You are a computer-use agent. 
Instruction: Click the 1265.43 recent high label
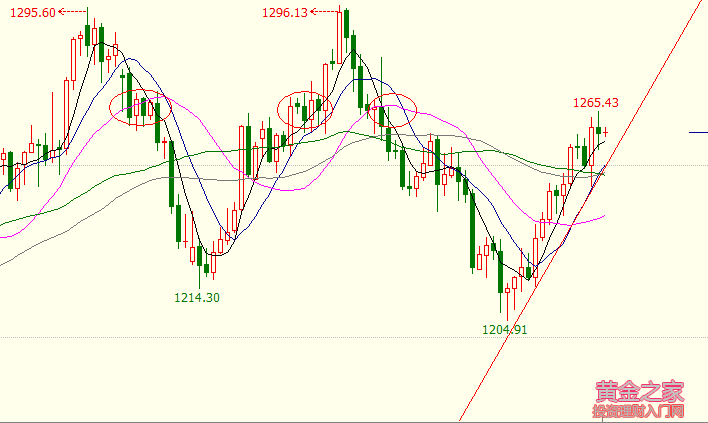[x=595, y=102]
